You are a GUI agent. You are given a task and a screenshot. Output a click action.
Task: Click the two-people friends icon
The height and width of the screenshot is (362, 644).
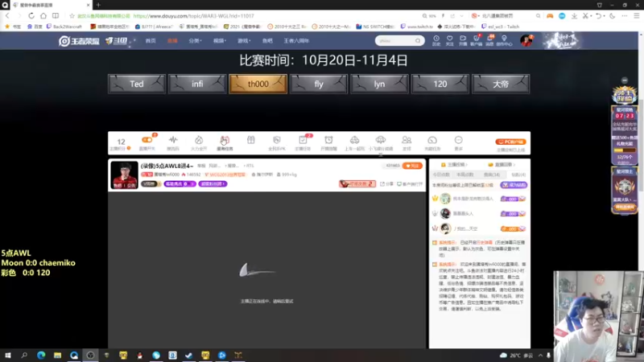click(x=407, y=140)
